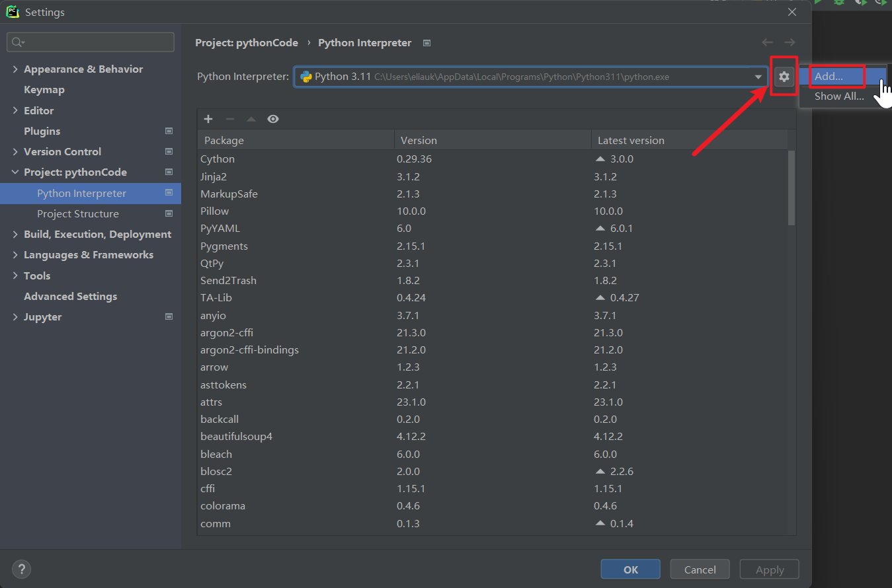The image size is (892, 588).
Task: Click the upgrade arrow next to TA-Lib 0.4.27
Action: point(600,298)
